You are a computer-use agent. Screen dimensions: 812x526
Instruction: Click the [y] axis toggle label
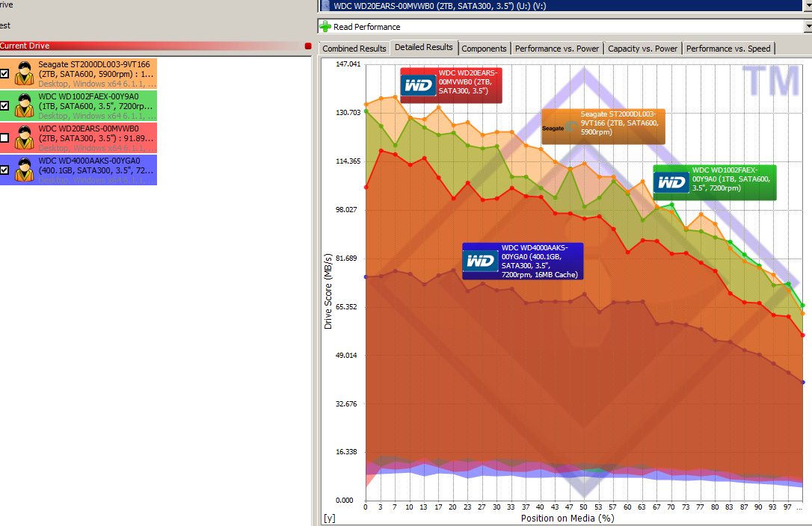[x=330, y=519]
